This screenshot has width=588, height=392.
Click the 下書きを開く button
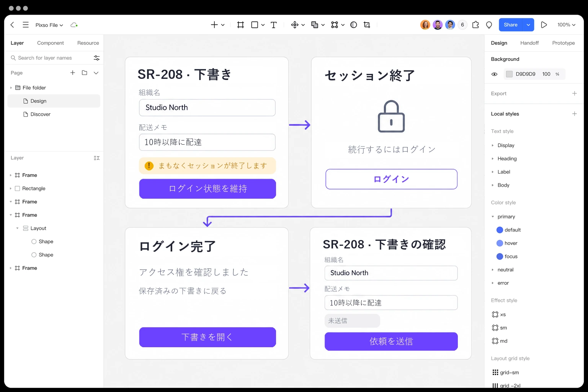click(x=207, y=337)
